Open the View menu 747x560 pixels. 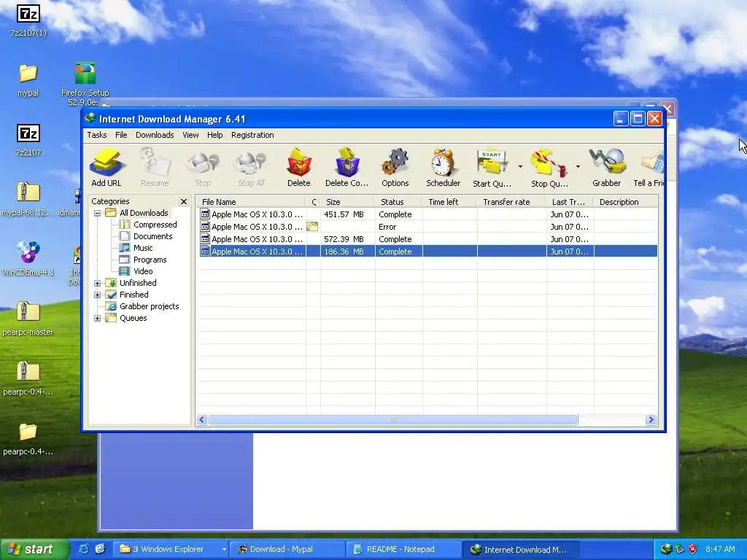click(190, 135)
